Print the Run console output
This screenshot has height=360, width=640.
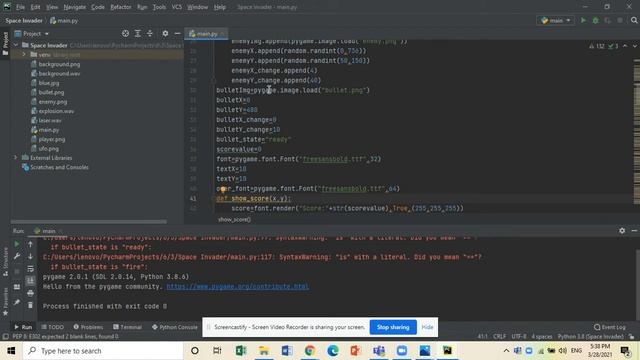(x=30, y=293)
